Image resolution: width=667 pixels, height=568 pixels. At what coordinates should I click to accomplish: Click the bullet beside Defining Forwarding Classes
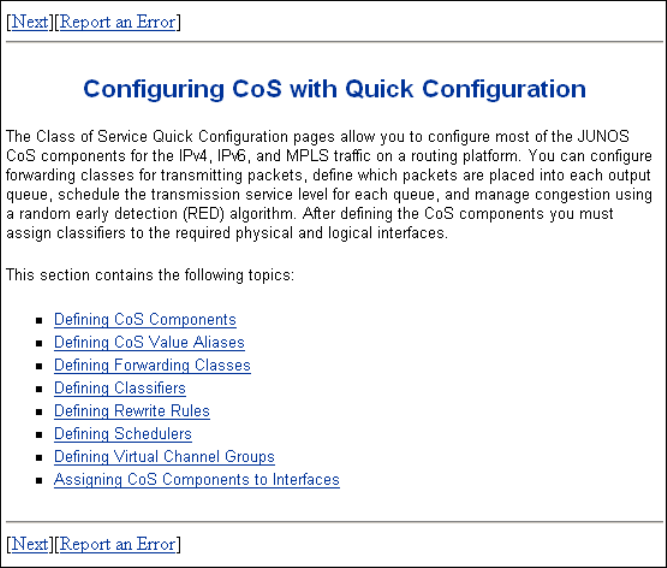pyautogui.click(x=39, y=367)
